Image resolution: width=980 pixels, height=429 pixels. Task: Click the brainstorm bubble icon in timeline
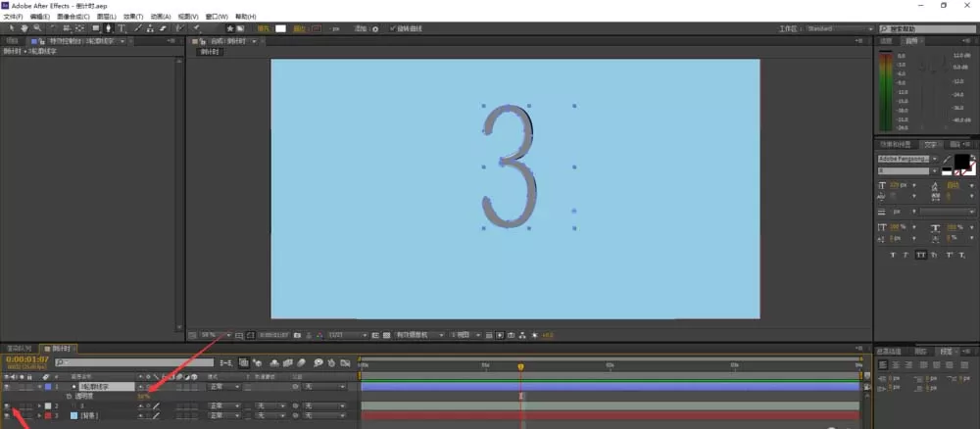318,362
